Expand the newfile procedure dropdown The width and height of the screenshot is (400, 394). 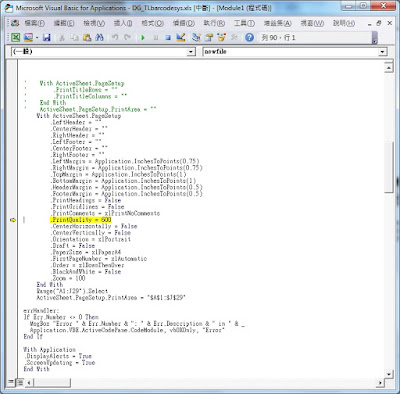click(382, 52)
